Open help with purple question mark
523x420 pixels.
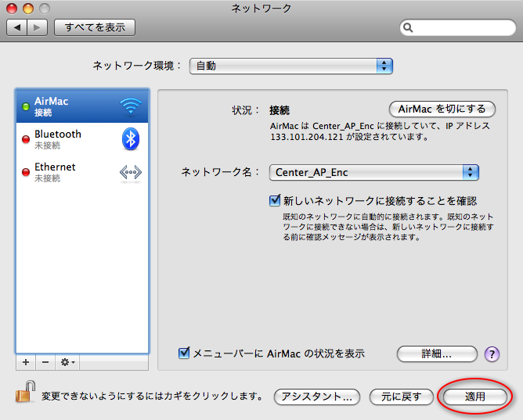(x=492, y=354)
